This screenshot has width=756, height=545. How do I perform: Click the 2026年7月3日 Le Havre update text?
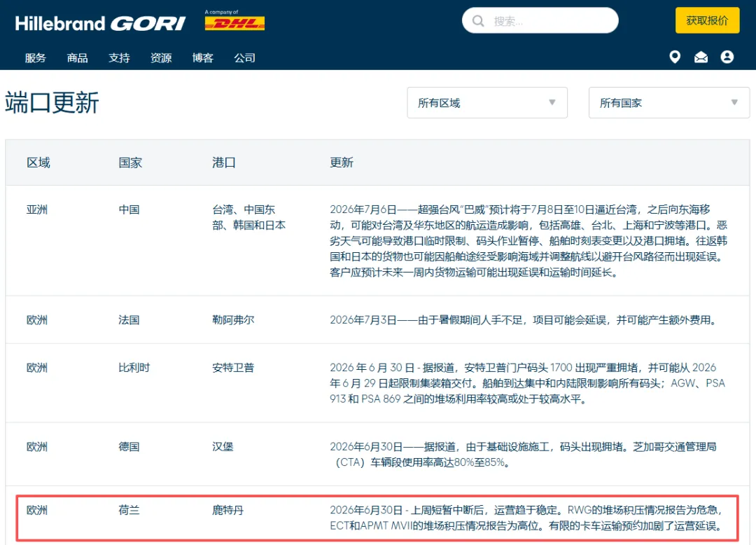pyautogui.click(x=524, y=320)
